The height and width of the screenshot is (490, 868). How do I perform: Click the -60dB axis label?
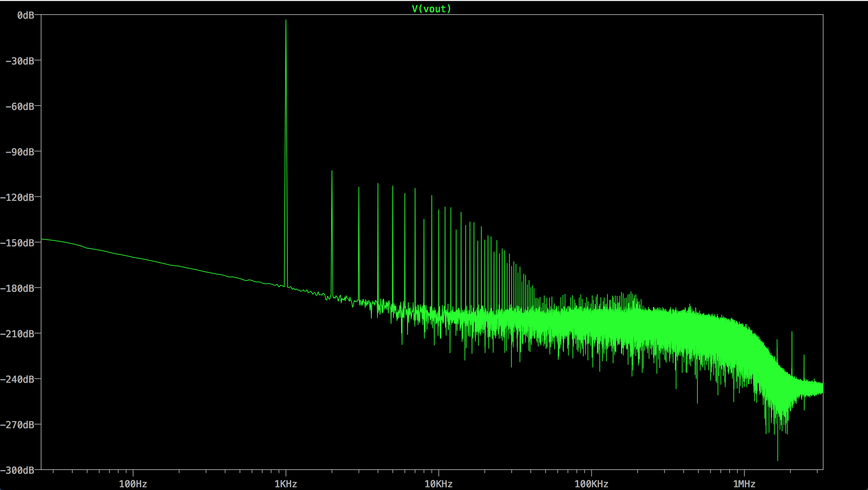pos(20,107)
